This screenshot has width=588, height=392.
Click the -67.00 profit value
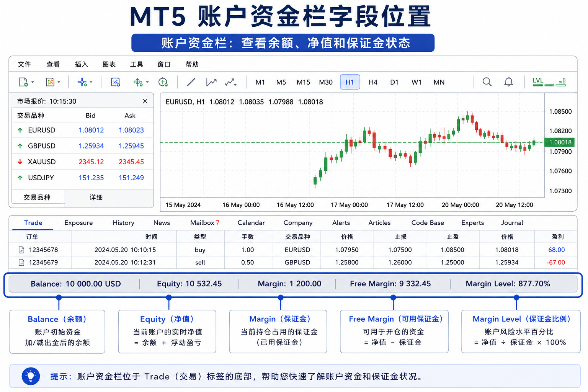point(556,263)
